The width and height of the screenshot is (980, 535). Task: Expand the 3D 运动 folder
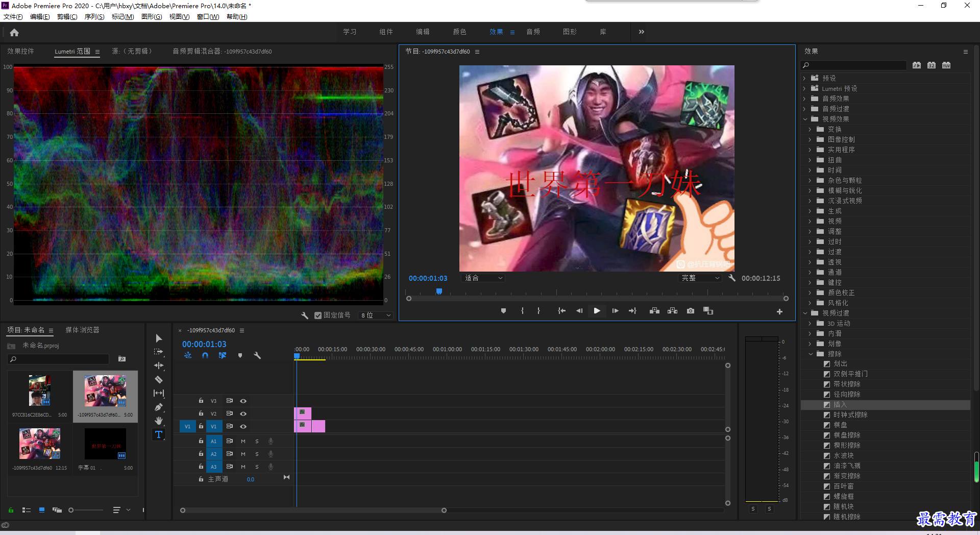point(810,323)
